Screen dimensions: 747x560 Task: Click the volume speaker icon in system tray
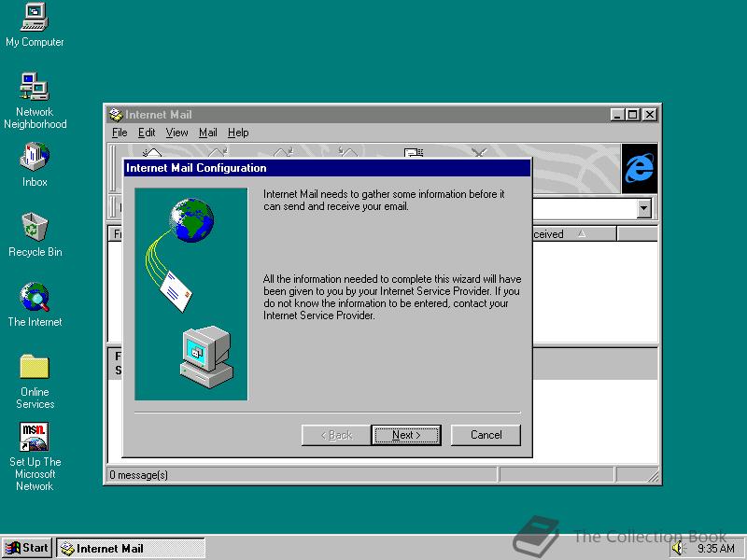click(x=678, y=549)
